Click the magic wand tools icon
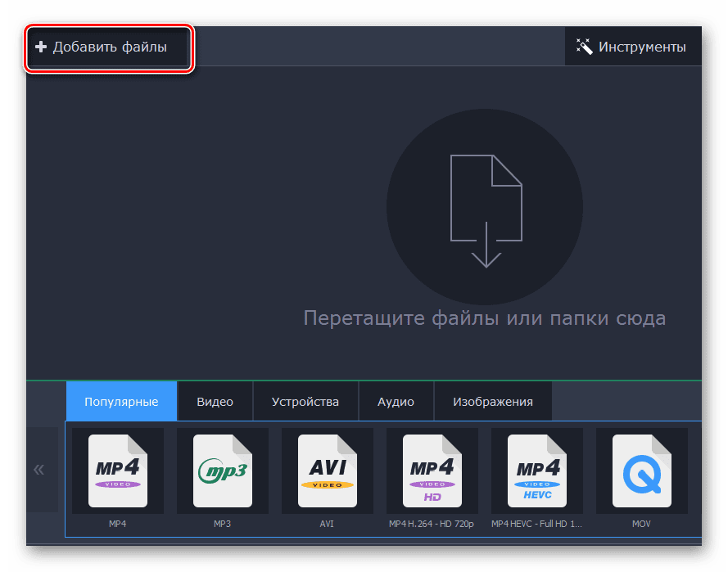Viewport: 728px width, 572px height. pos(584,47)
